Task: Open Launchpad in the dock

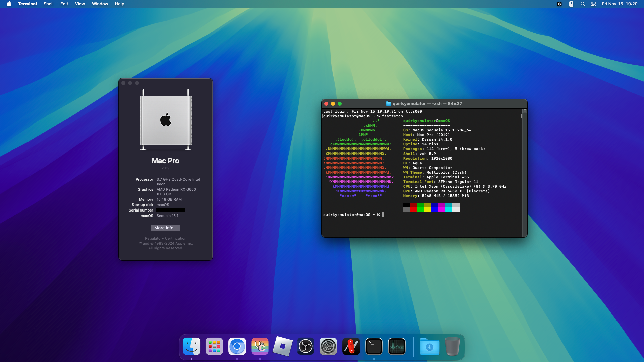Action: point(214,346)
